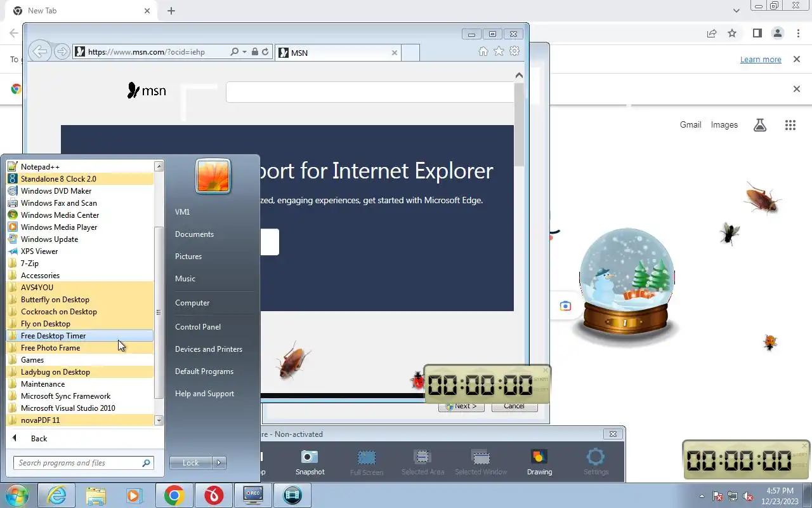Switch to the MSN tab in IE
Screen dimensions: 812x508
338,53
